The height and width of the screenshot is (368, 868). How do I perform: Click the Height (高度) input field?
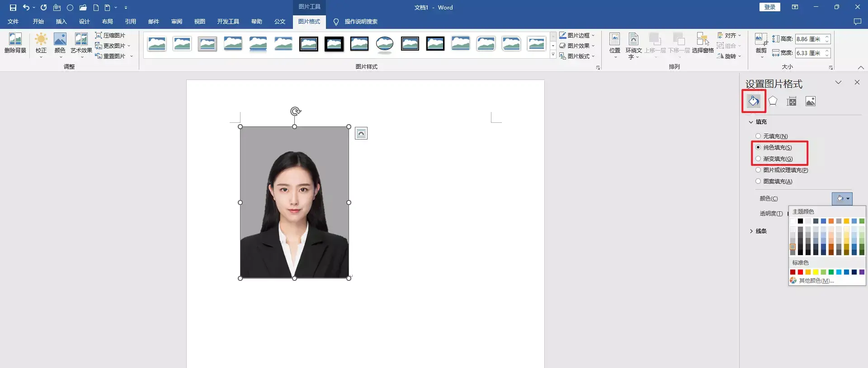tap(809, 39)
